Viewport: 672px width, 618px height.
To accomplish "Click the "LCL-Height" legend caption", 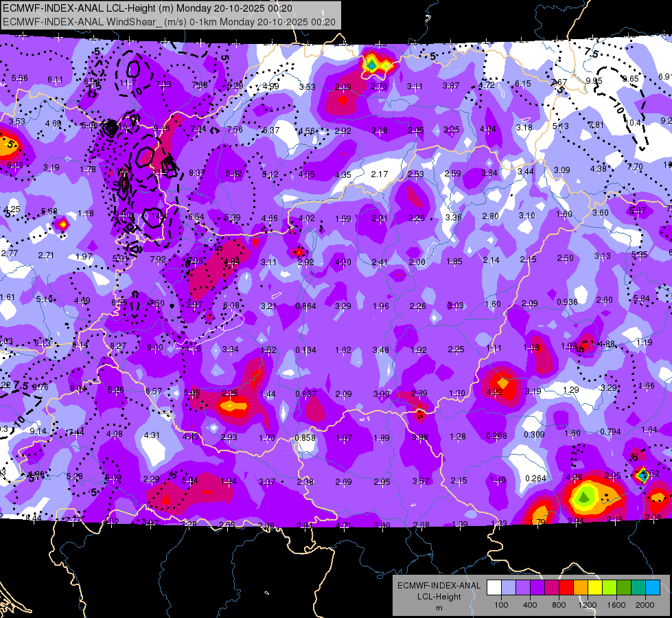I will pos(439,597).
